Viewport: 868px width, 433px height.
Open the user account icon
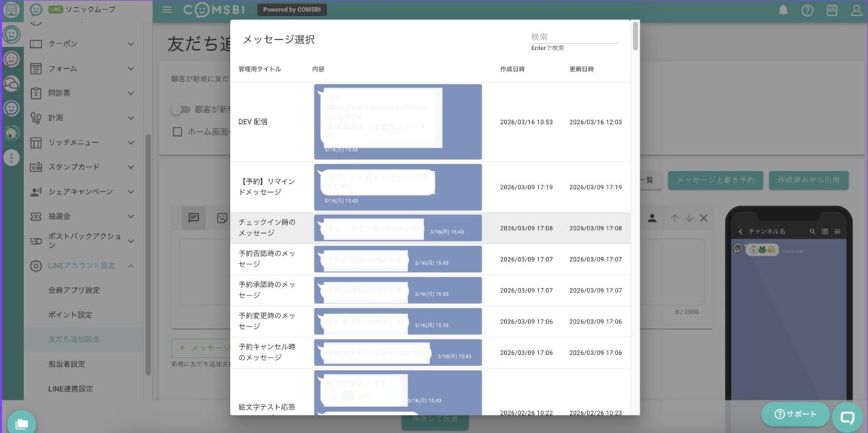pyautogui.click(x=855, y=10)
